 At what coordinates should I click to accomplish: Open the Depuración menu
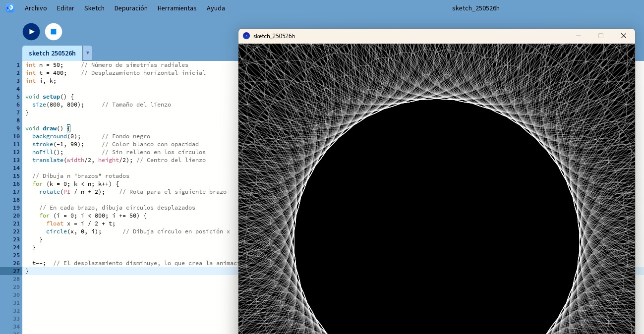tap(131, 8)
